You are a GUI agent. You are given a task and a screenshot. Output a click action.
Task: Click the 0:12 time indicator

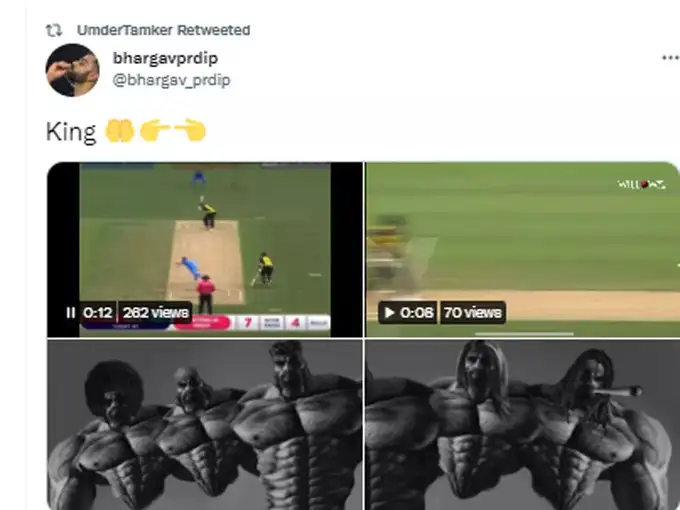(98, 313)
